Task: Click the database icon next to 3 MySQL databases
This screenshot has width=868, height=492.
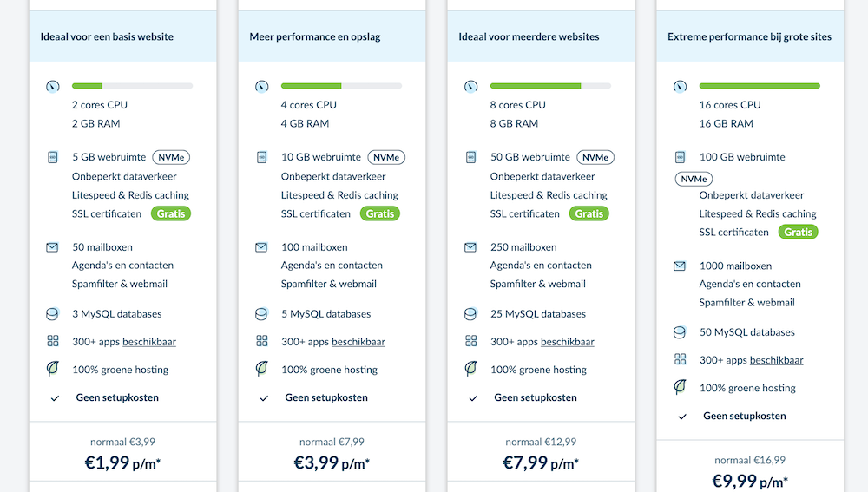Action: pos(53,314)
